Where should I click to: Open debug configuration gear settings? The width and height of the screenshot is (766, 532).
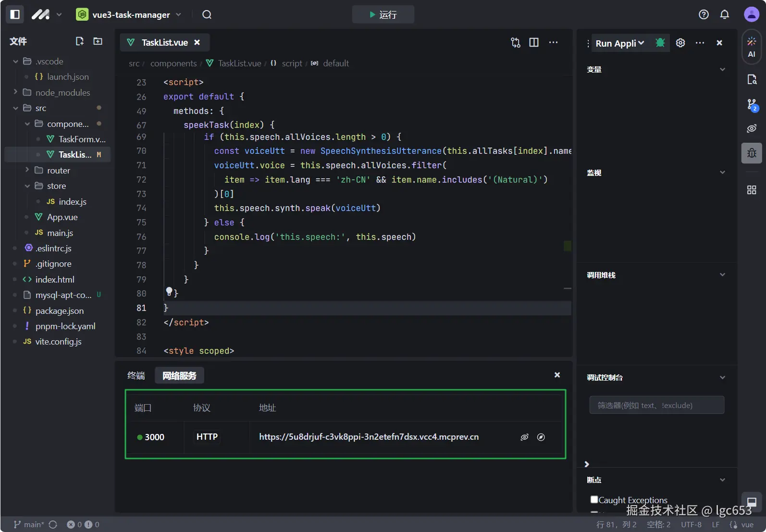(680, 43)
